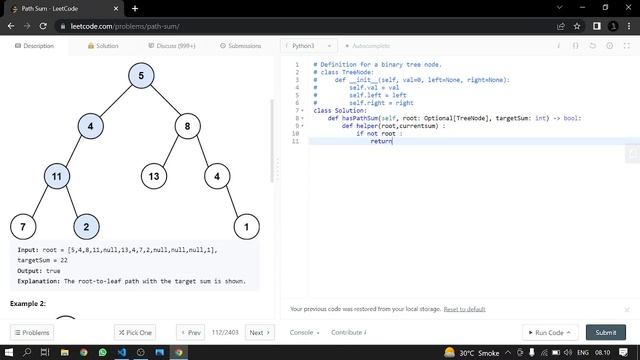
Task: Switch to the Solution tab
Action: point(103,46)
